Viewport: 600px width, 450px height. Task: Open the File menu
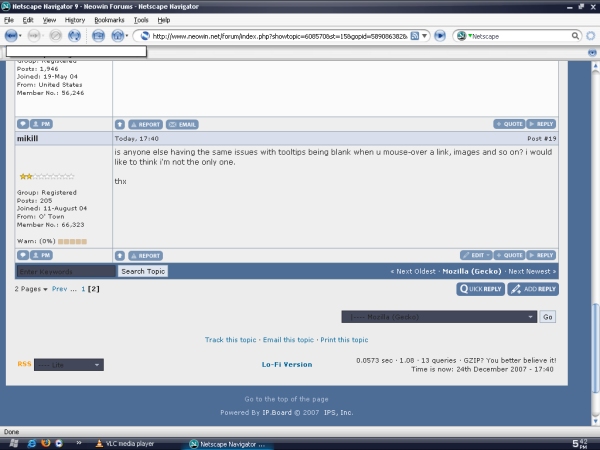(9, 20)
